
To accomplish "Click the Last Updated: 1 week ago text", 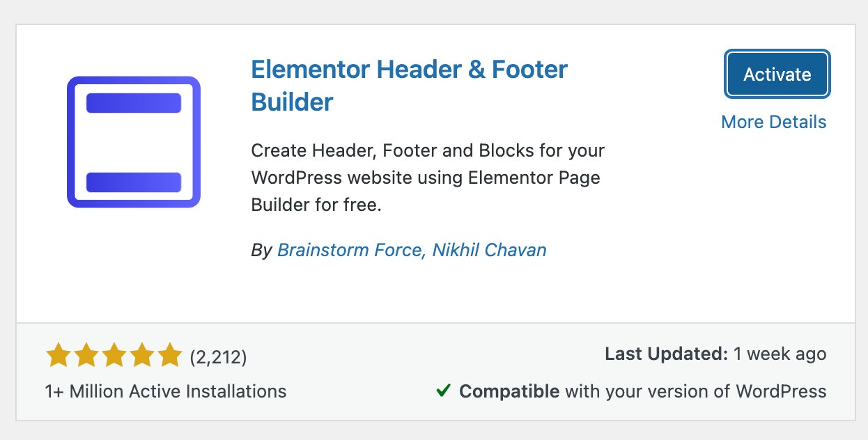I will click(x=715, y=354).
